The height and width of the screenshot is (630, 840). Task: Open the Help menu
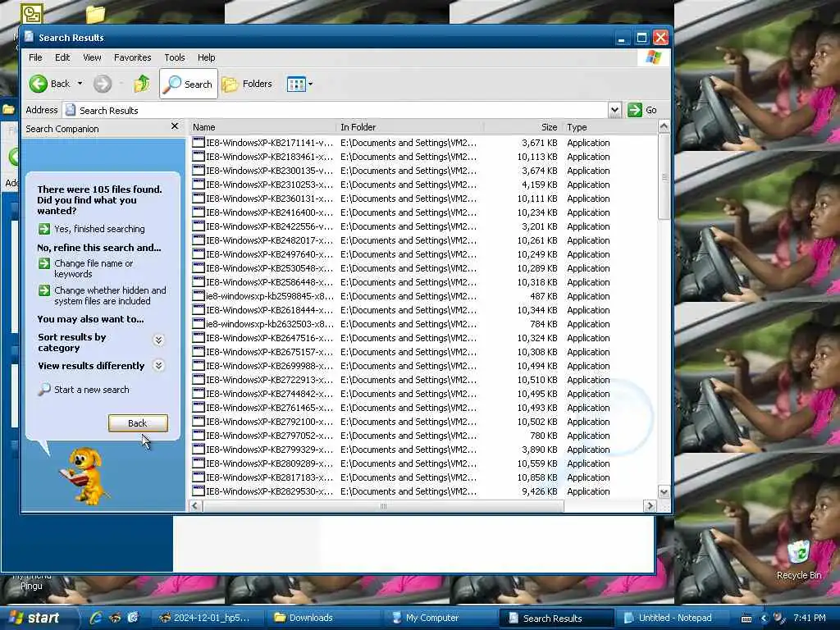coord(206,57)
